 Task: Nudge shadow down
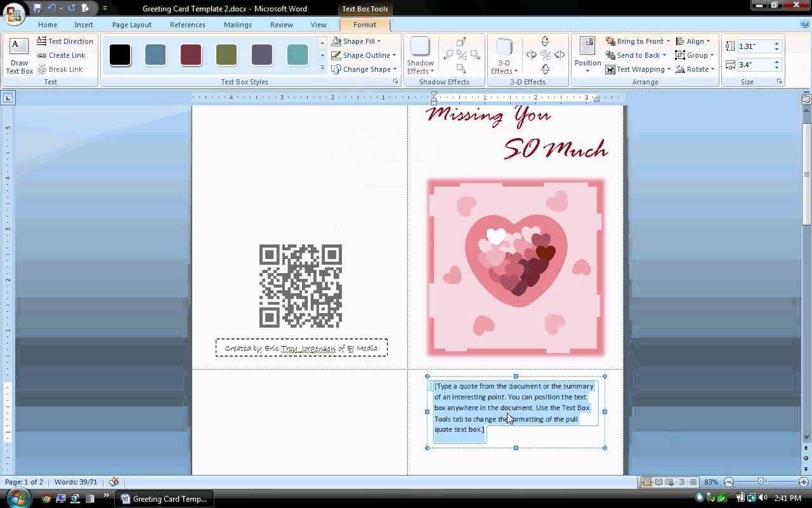[461, 69]
